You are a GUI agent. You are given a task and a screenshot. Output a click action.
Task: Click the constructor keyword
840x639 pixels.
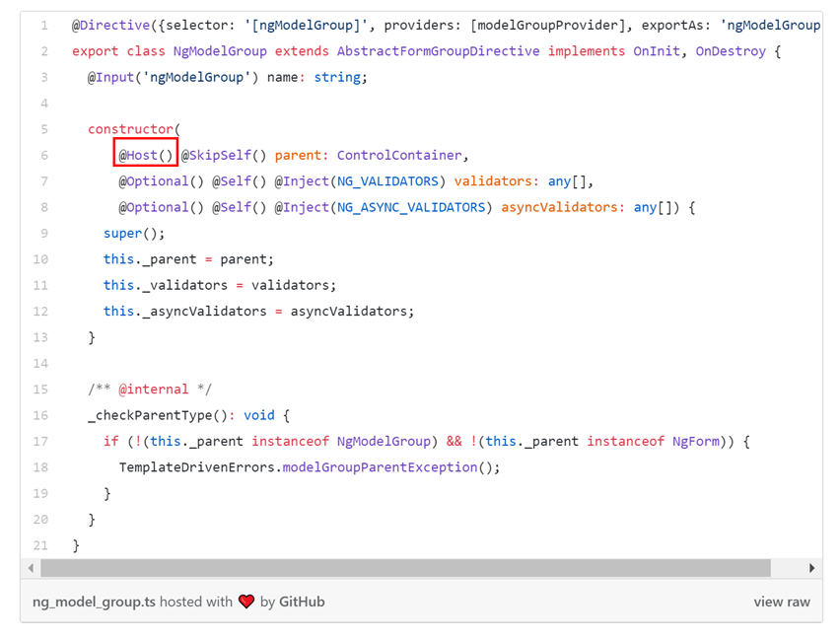pyautogui.click(x=131, y=129)
